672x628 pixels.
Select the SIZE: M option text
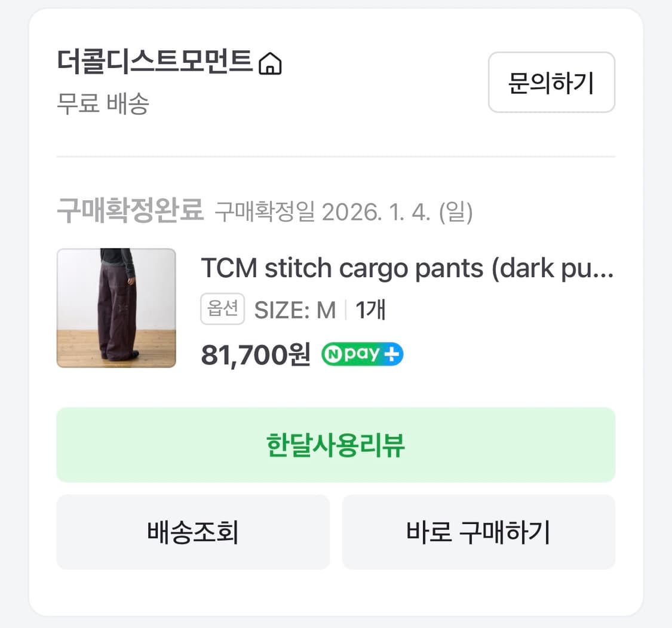[297, 309]
